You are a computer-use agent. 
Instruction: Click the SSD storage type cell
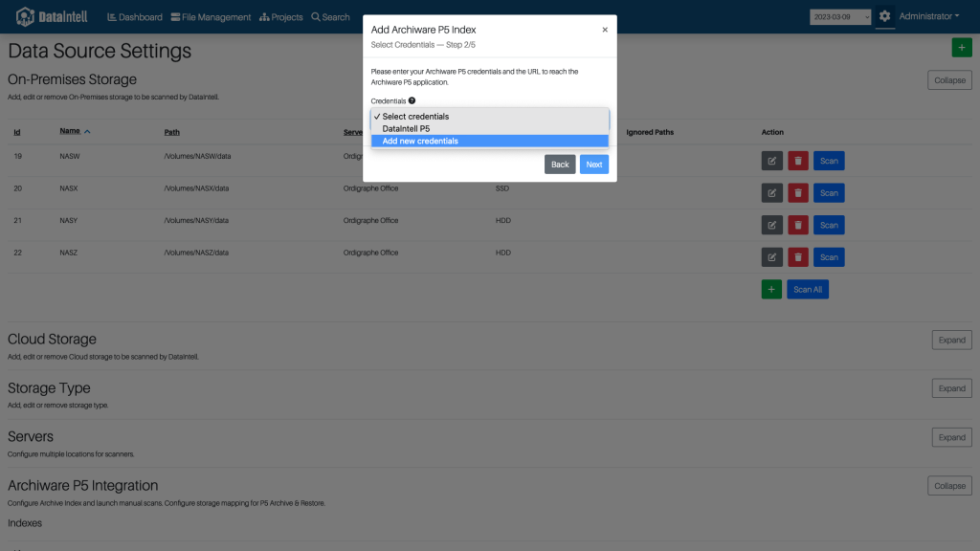[x=502, y=188]
